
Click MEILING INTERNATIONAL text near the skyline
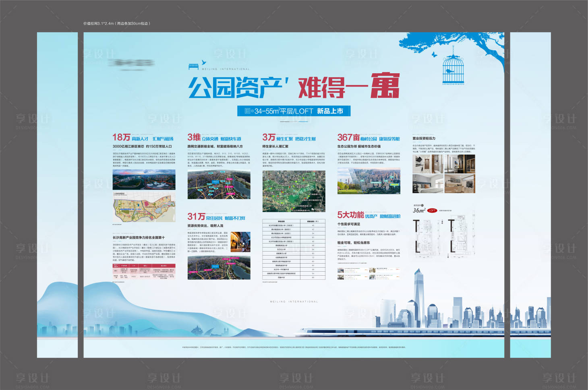(294, 301)
